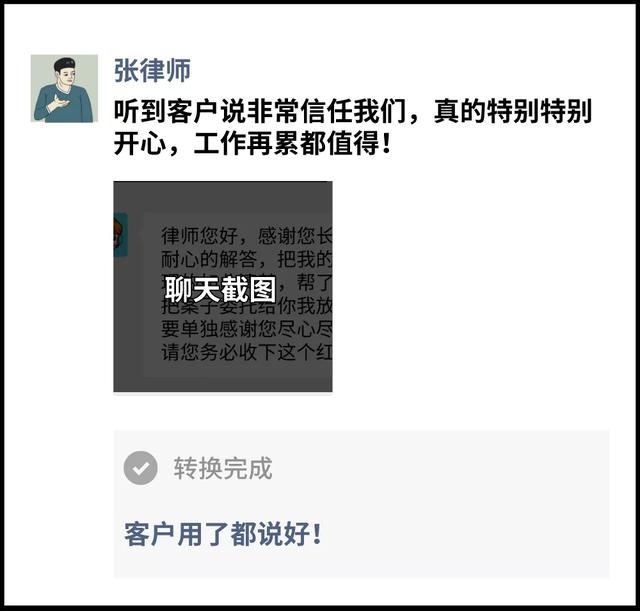Click the 帮了 text in the chat bubble

(x=314, y=282)
